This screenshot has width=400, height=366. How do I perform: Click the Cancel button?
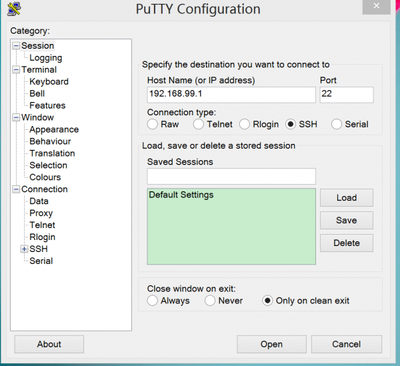point(346,344)
